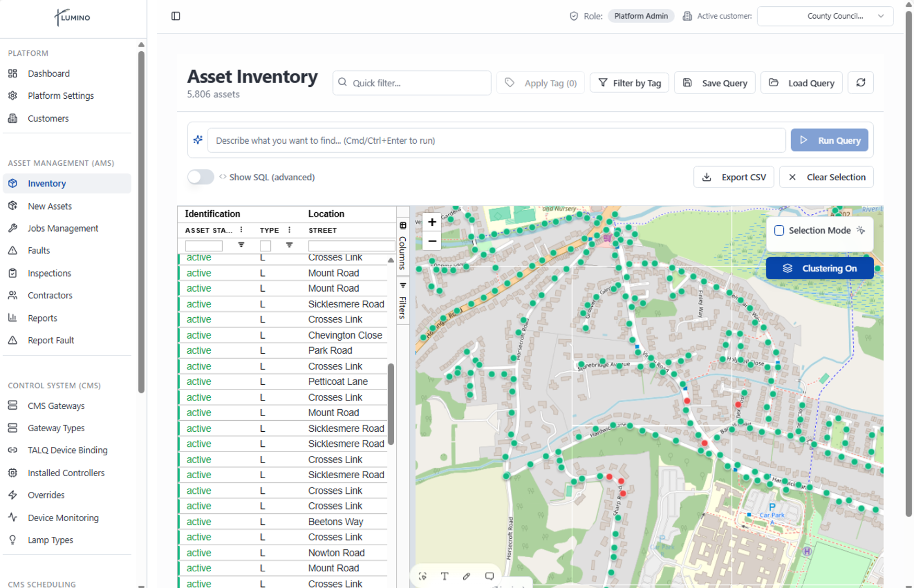Click the natural language query input
This screenshot has height=588, width=914.
pos(497,140)
